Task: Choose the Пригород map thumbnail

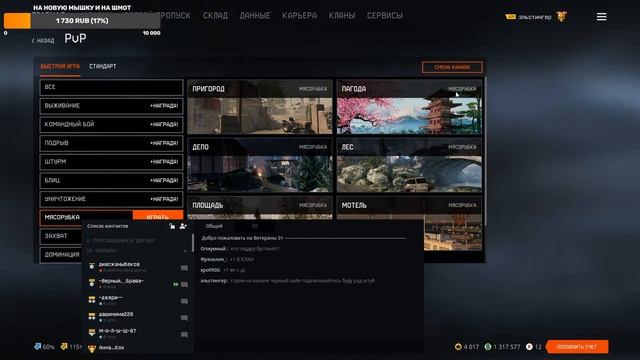Action: click(260, 107)
